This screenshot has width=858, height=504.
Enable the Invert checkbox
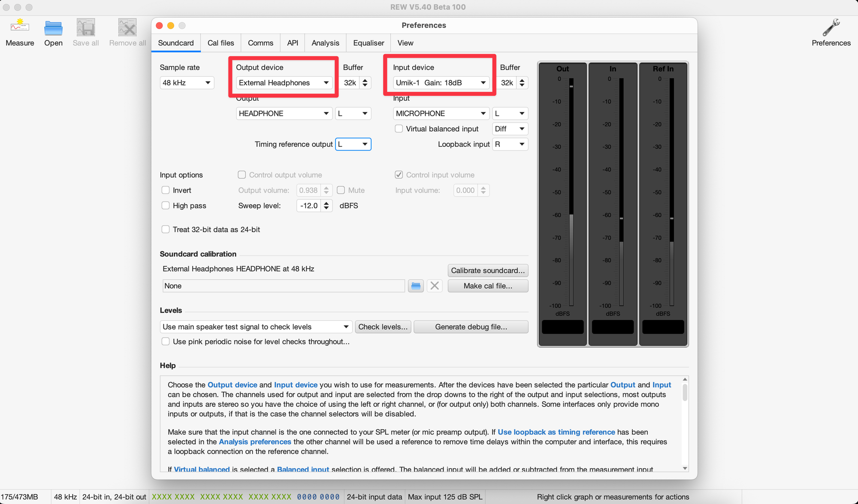166,190
